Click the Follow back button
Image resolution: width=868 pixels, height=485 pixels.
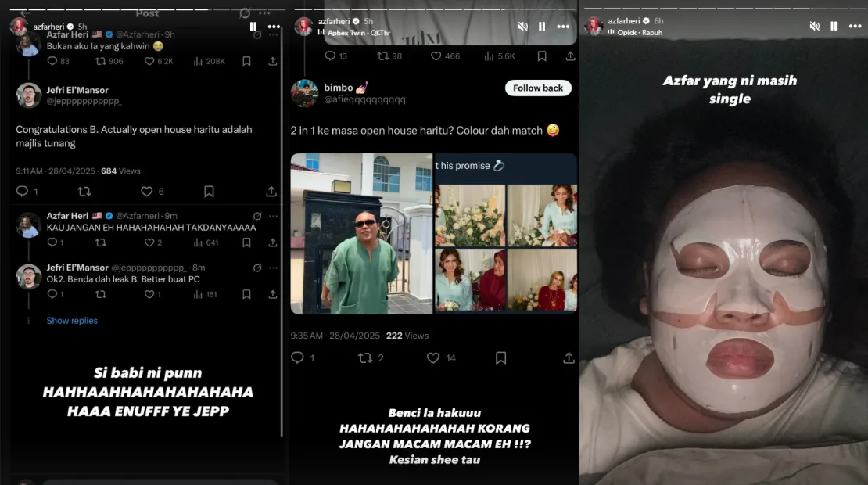pyautogui.click(x=538, y=88)
